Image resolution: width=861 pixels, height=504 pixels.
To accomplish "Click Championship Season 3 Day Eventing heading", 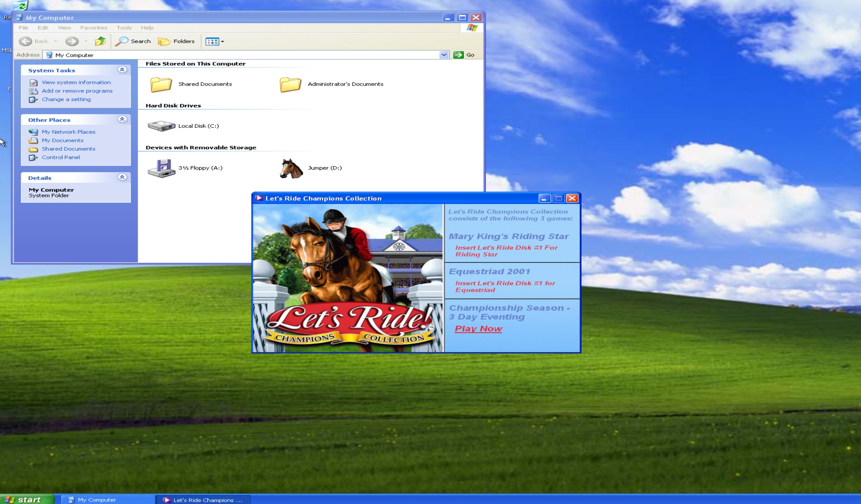I will tap(509, 312).
